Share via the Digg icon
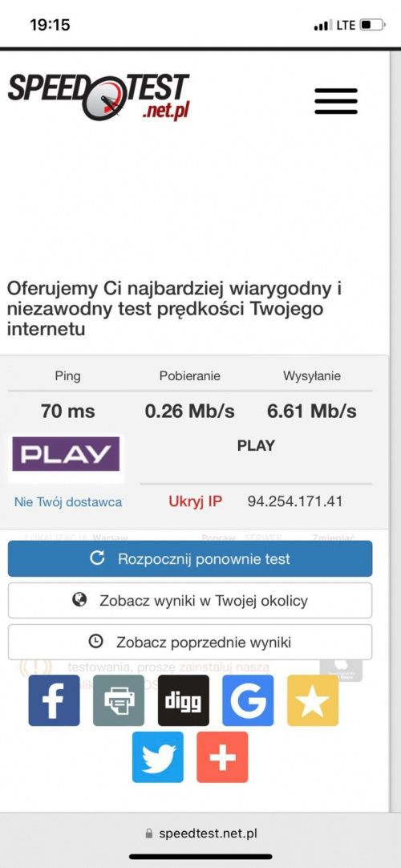Viewport: 401px width, 868px height. coord(183,700)
